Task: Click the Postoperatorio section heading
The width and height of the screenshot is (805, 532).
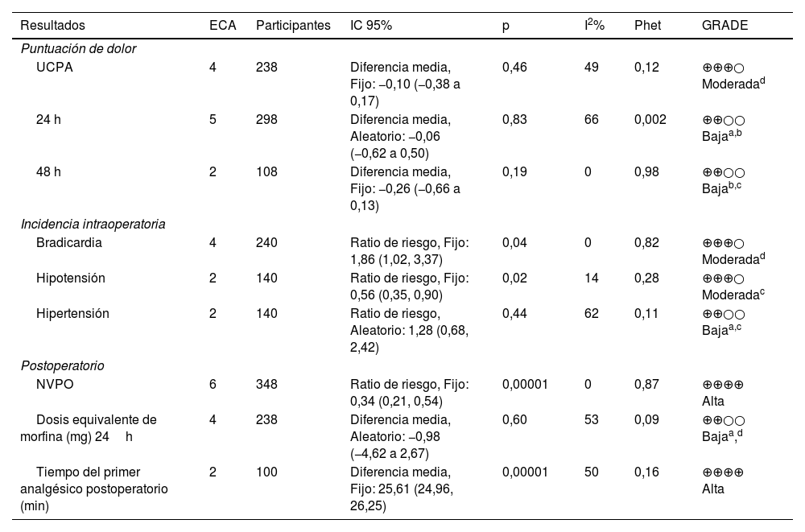Action: tap(63, 365)
